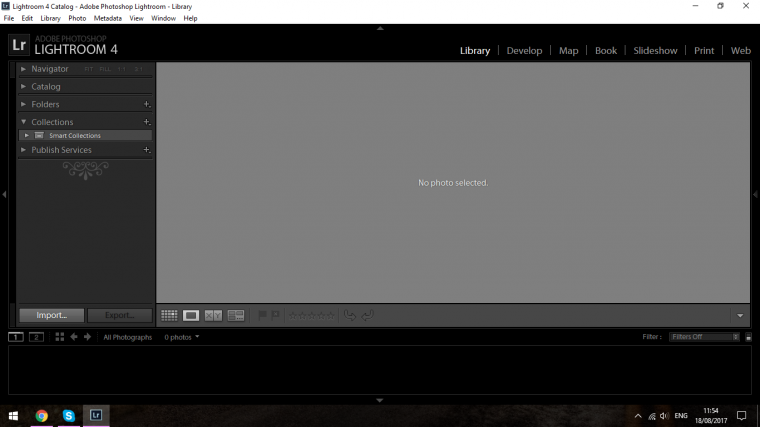The width and height of the screenshot is (760, 427).
Task: Click All Photographs source label
Action: click(x=127, y=337)
